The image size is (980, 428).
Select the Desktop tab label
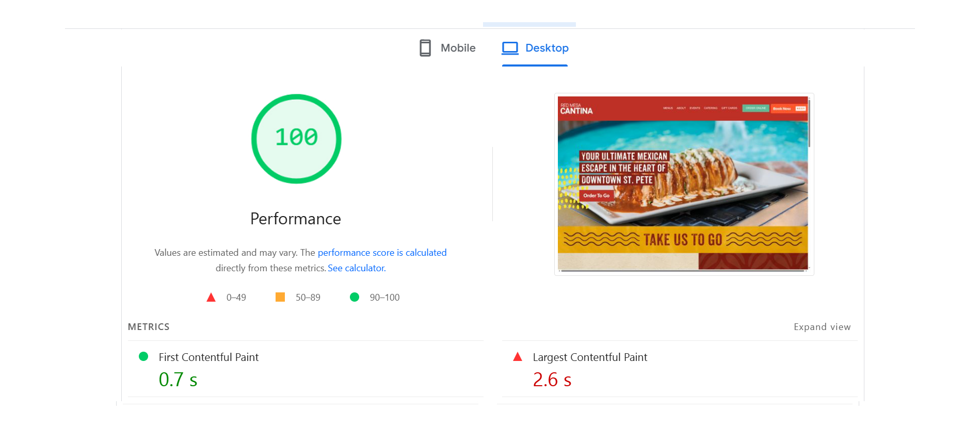[547, 48]
